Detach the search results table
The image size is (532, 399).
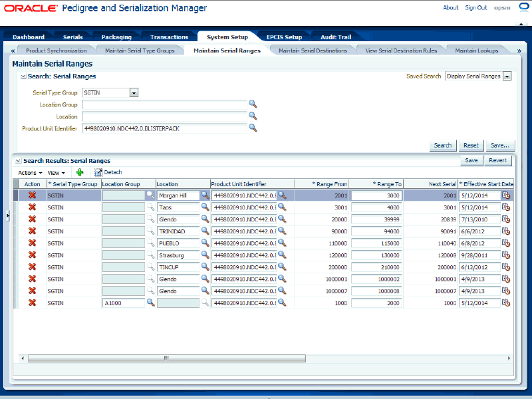point(108,172)
